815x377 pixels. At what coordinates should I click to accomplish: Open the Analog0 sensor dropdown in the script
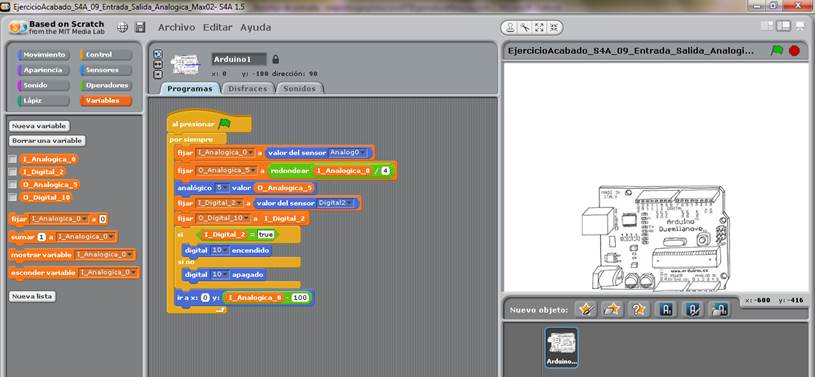click(x=349, y=153)
